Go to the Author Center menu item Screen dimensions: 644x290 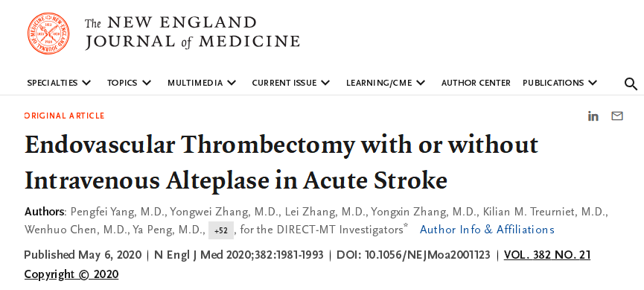click(x=476, y=83)
